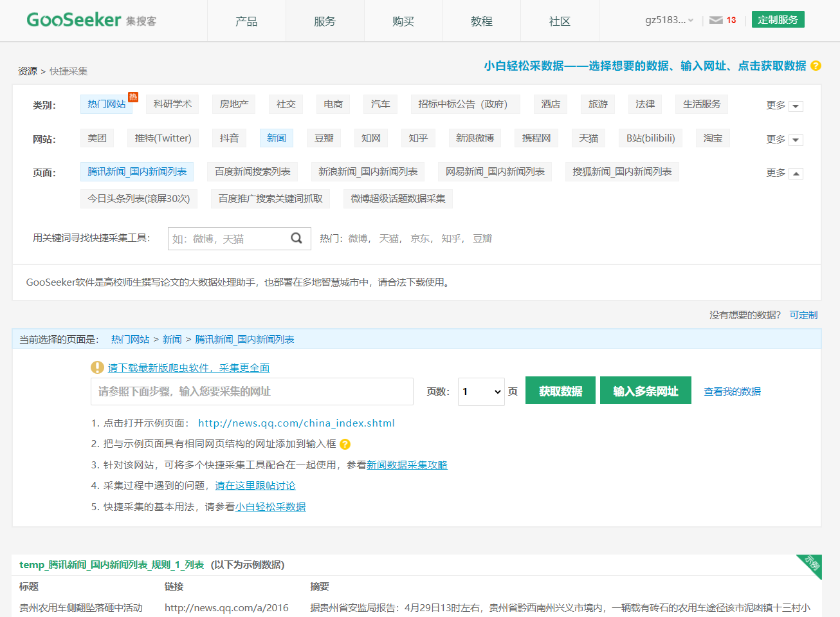Screen dimensions: 840x617
Task: Click the help icon beside the blue headline
Action: pyautogui.click(x=816, y=66)
